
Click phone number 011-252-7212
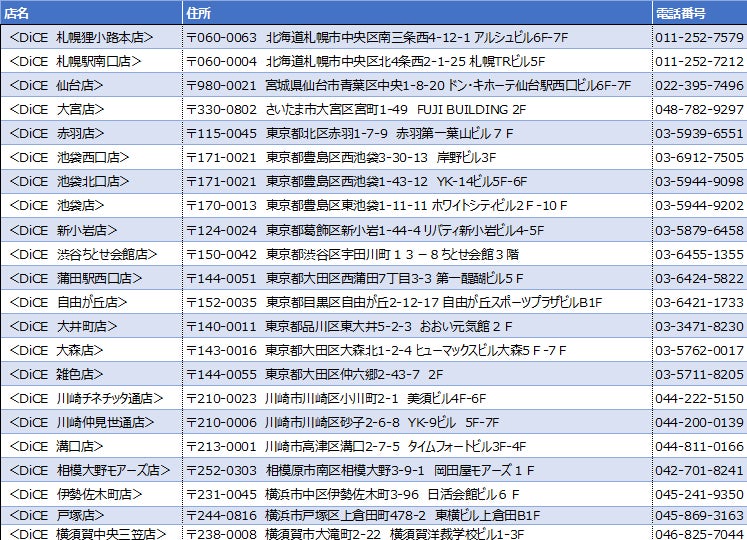[x=699, y=61]
